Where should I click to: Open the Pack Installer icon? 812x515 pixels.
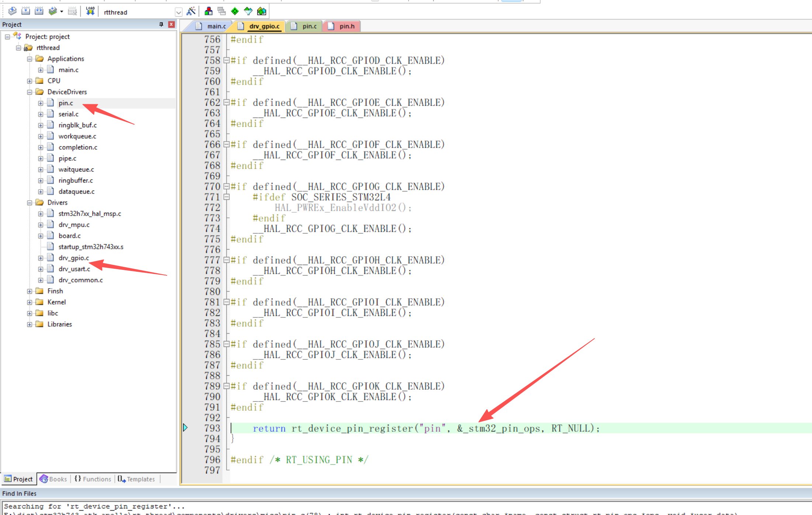point(261,11)
